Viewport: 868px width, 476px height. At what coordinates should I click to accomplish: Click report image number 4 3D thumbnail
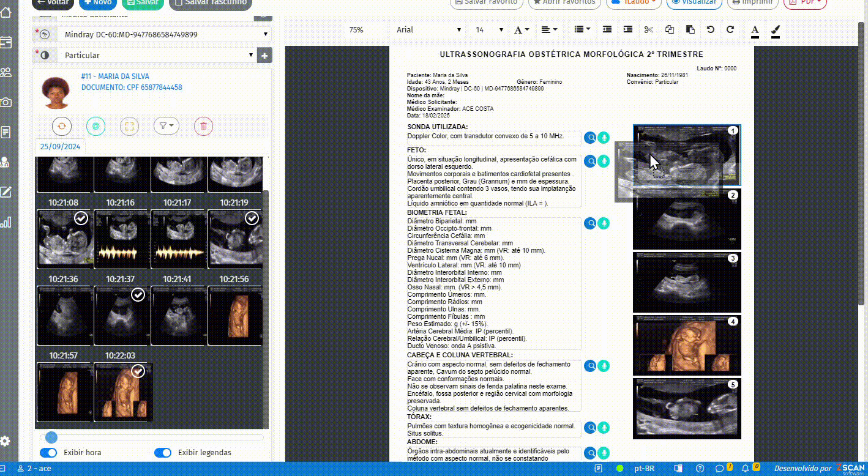coord(687,345)
